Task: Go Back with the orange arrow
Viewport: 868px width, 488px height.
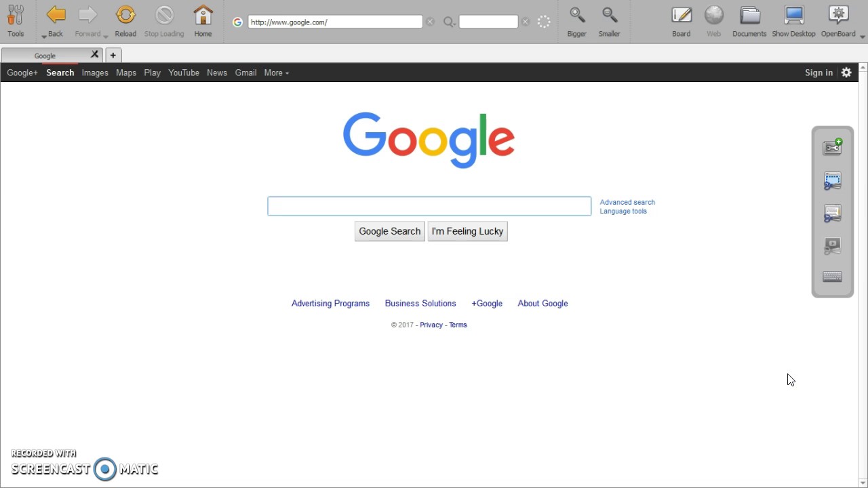Action: (56, 15)
